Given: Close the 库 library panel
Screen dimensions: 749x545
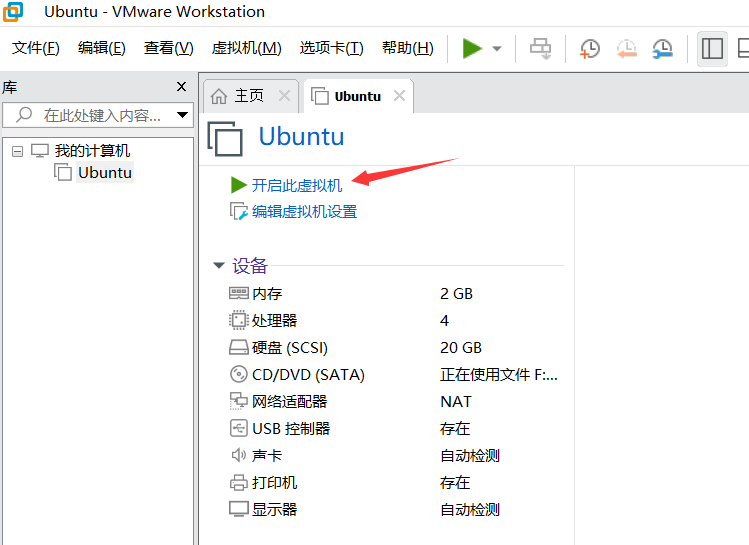Looking at the screenshot, I should tap(181, 86).
